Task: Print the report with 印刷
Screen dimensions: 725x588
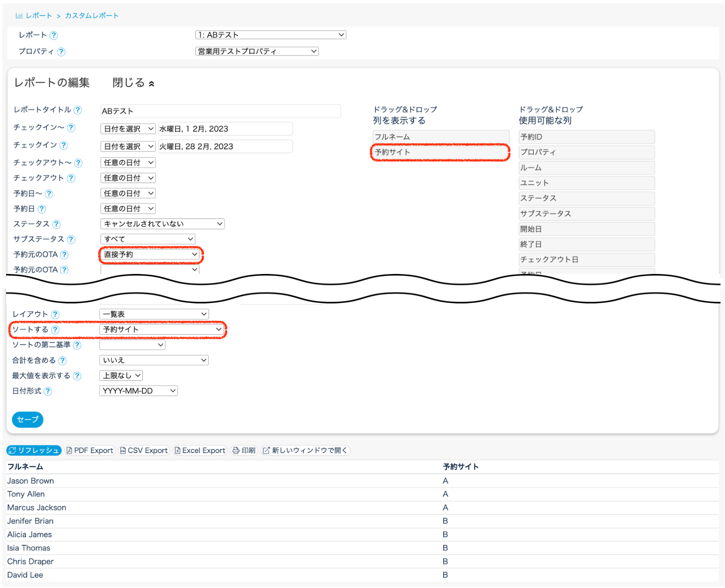Action: click(x=244, y=450)
